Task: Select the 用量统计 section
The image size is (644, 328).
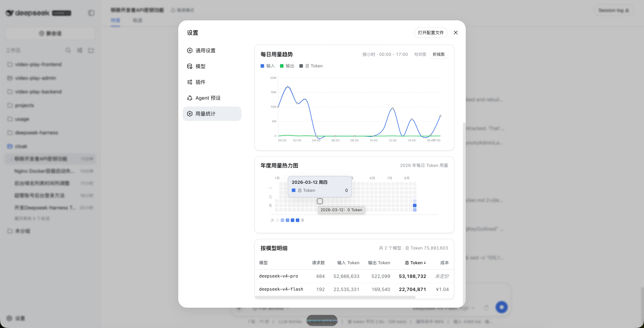Action: 212,114
